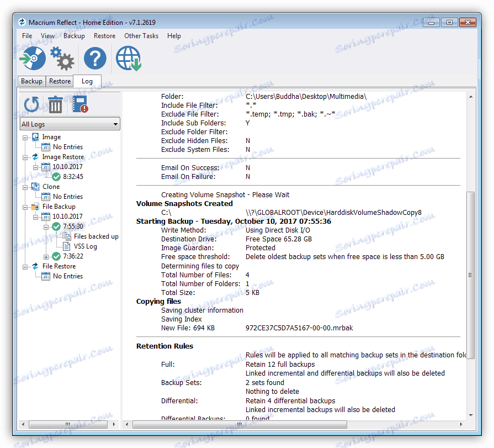Click the green checkmark beside 8:32:45
Screen dimensions: 494x448
pos(56,177)
